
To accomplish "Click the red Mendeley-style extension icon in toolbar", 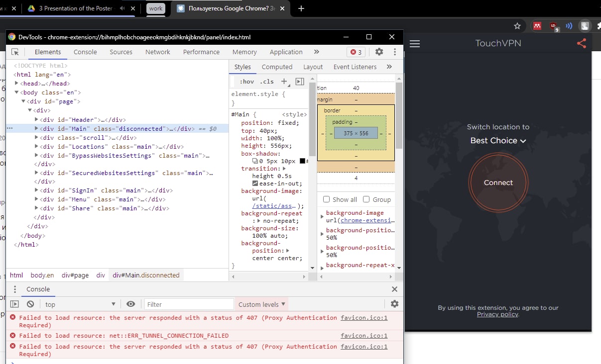I will [x=537, y=26].
